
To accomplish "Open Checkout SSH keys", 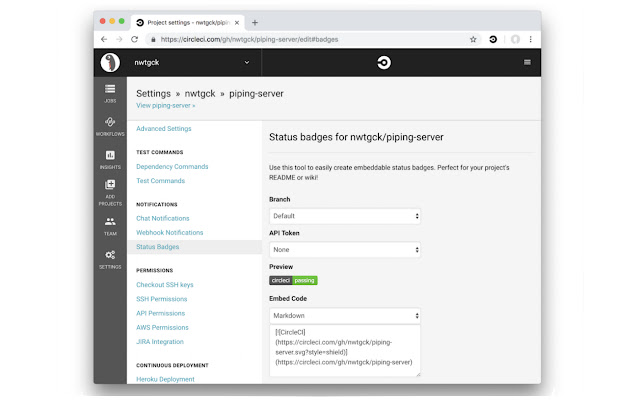I will click(x=165, y=284).
